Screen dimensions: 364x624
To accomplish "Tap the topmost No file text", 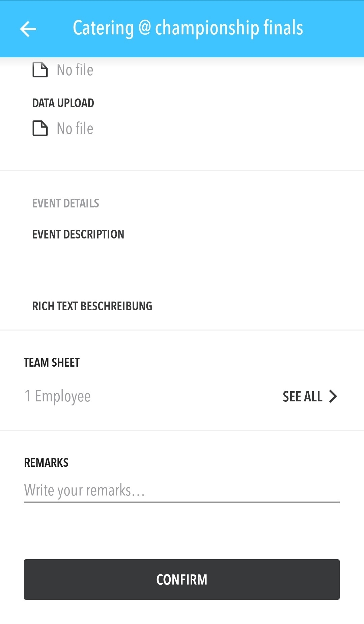I will tap(75, 70).
